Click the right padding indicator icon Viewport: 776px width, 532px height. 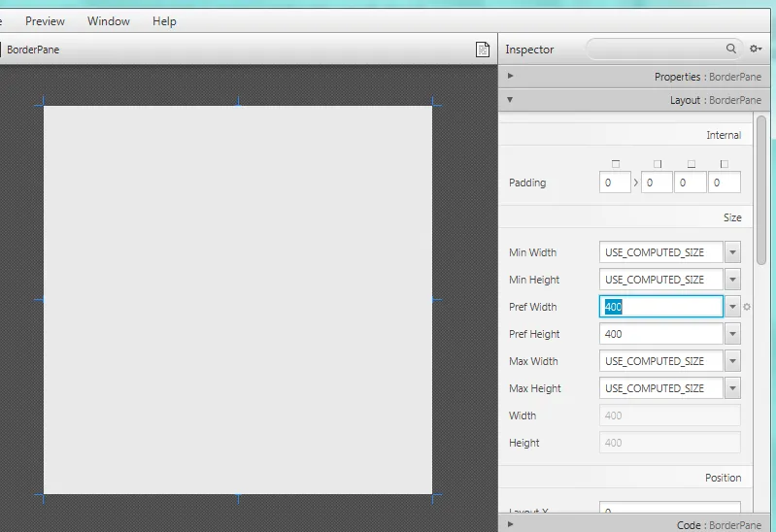658,164
